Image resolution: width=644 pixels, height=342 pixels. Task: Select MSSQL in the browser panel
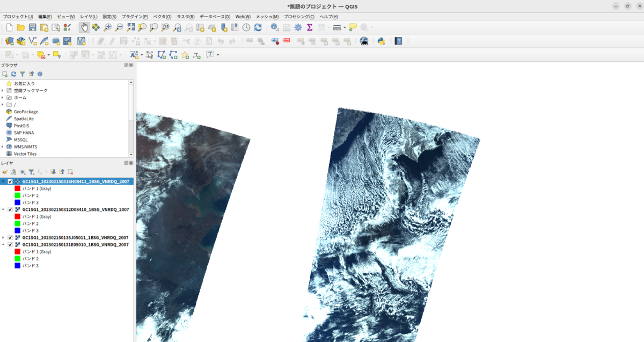tap(21, 140)
